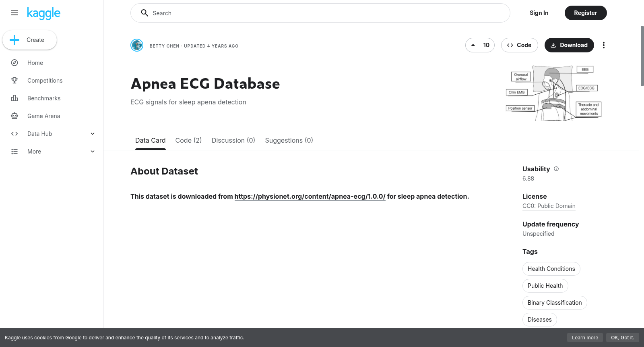The image size is (644, 347).
Task: Click the Competitions trophy icon
Action: point(14,81)
